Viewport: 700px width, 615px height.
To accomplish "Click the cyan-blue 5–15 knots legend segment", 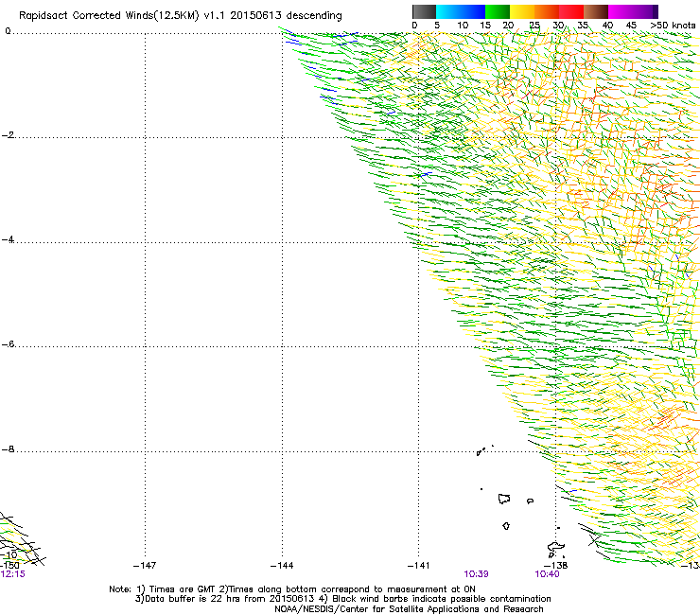I will pyautogui.click(x=461, y=11).
